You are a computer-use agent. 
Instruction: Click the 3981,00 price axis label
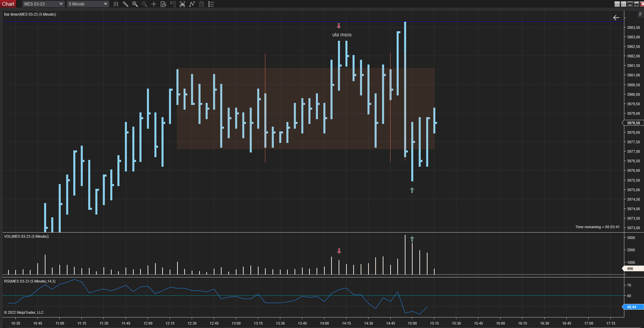(x=634, y=75)
